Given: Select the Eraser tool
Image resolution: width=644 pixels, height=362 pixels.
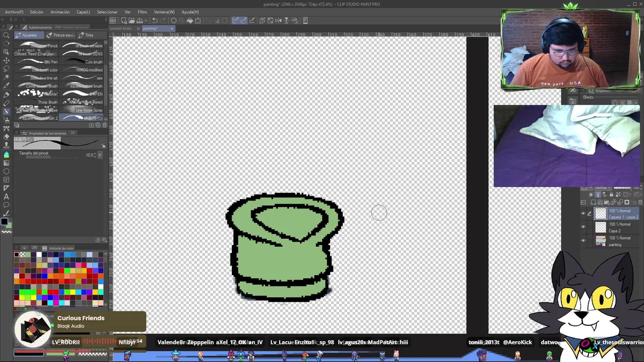Looking at the screenshot, I should (x=7, y=137).
